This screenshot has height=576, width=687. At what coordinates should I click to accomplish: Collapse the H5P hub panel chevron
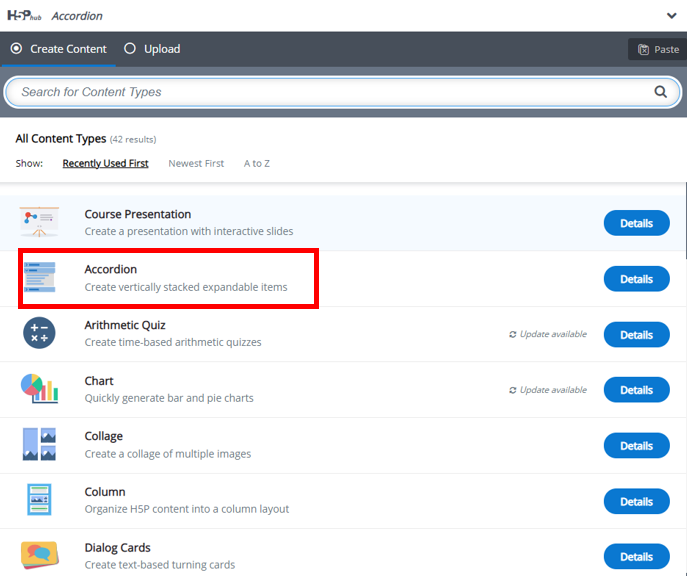pyautogui.click(x=671, y=16)
